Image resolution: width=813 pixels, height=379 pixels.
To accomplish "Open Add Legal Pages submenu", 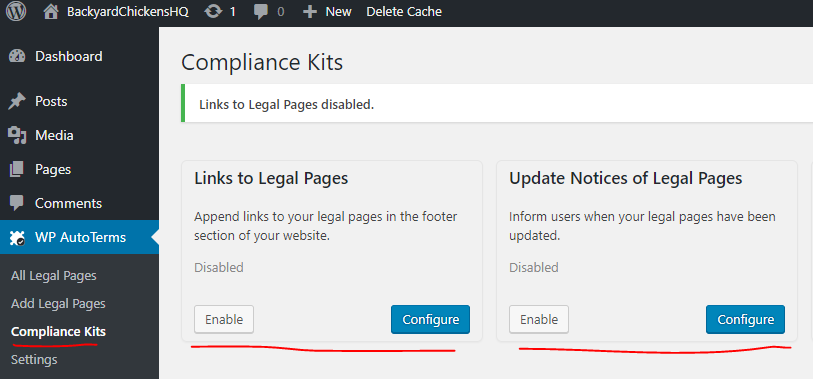I will (x=58, y=303).
